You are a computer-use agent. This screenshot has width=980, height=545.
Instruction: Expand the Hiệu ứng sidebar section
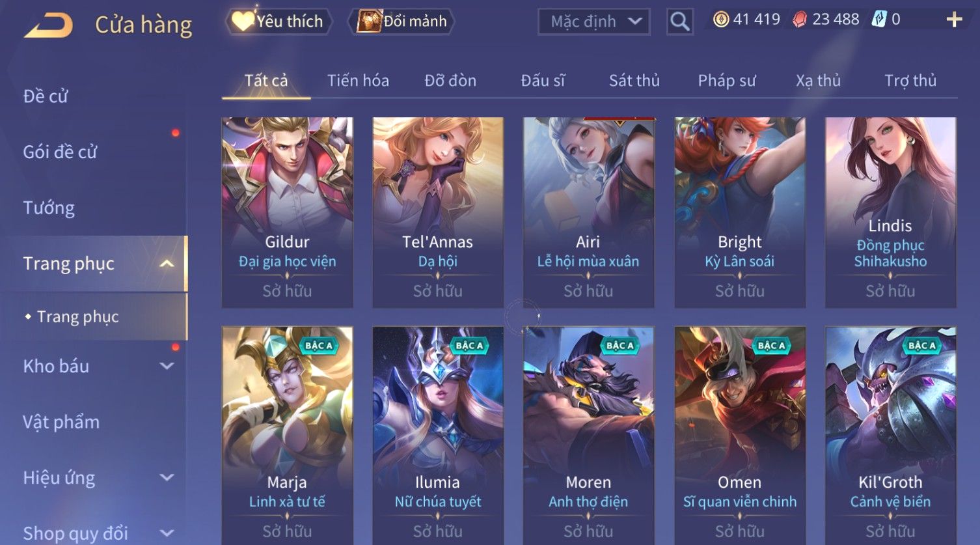(167, 477)
